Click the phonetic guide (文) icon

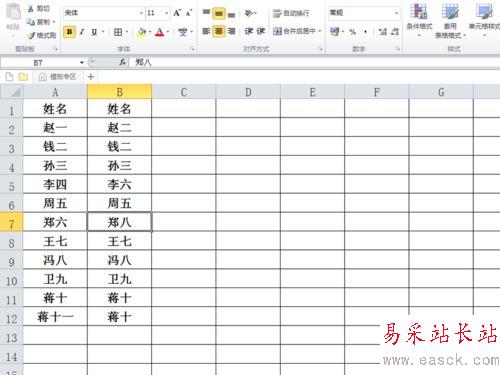pyautogui.click(x=182, y=32)
